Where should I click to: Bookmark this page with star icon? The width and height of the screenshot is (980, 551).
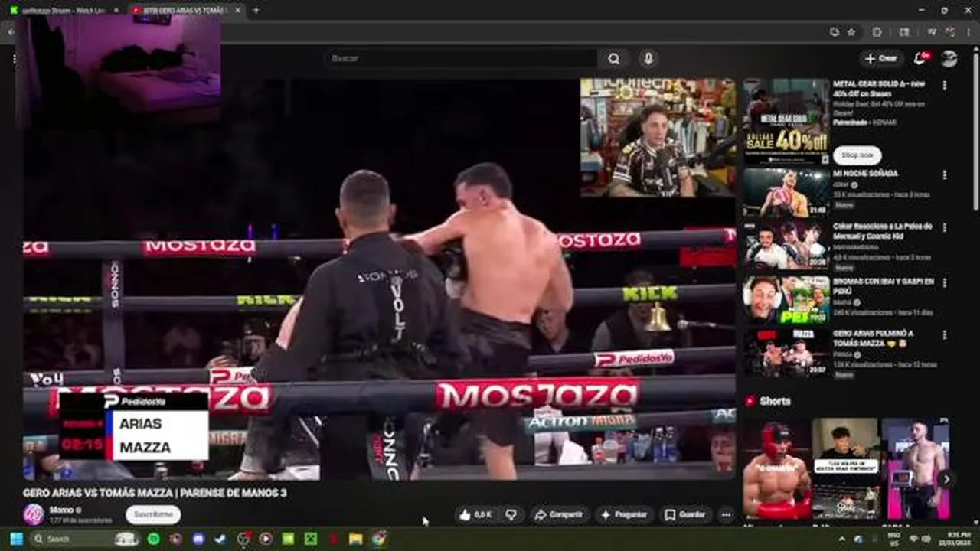[851, 32]
